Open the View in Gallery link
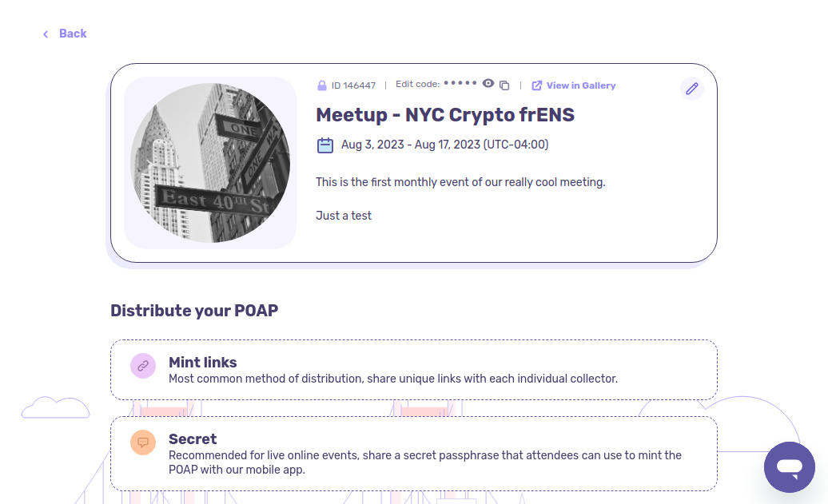The height and width of the screenshot is (504, 828). click(x=581, y=85)
